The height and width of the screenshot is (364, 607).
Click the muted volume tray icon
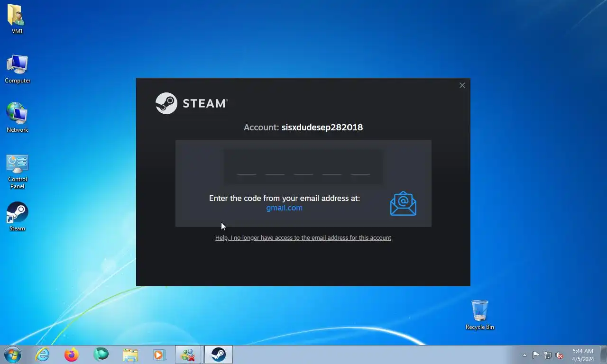click(560, 355)
